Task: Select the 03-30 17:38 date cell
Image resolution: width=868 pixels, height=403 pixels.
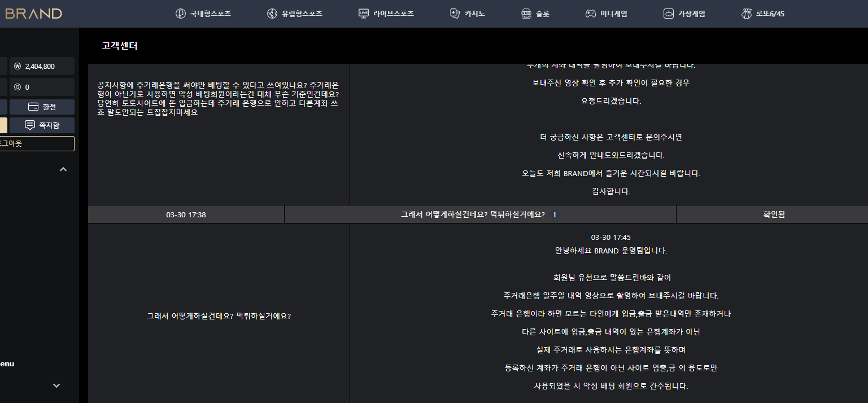Action: [x=186, y=214]
